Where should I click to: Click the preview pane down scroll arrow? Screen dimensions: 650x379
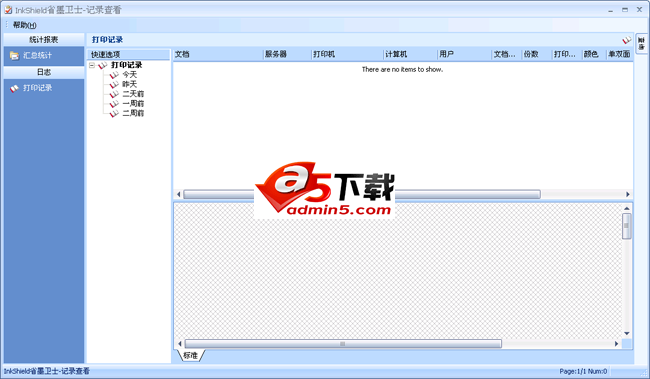point(626,333)
